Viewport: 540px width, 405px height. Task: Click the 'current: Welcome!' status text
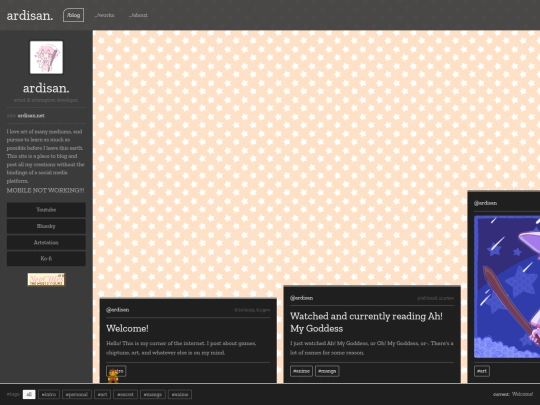coord(513,394)
